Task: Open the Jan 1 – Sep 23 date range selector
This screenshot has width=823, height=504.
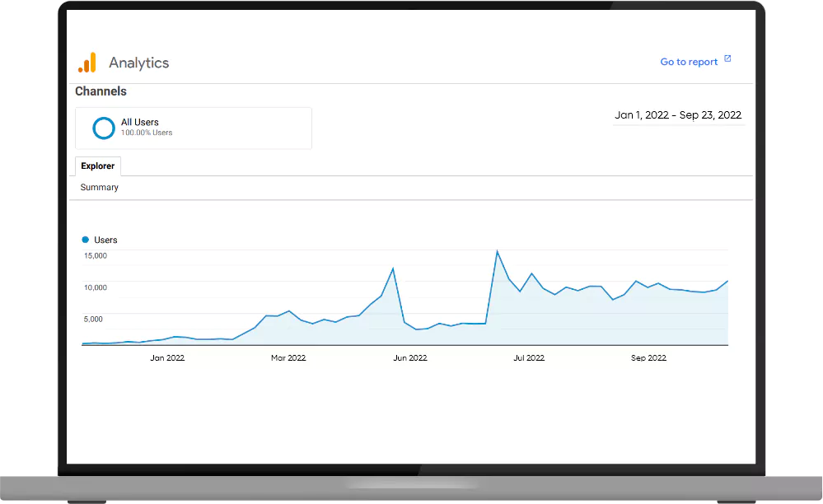Action: pos(677,114)
